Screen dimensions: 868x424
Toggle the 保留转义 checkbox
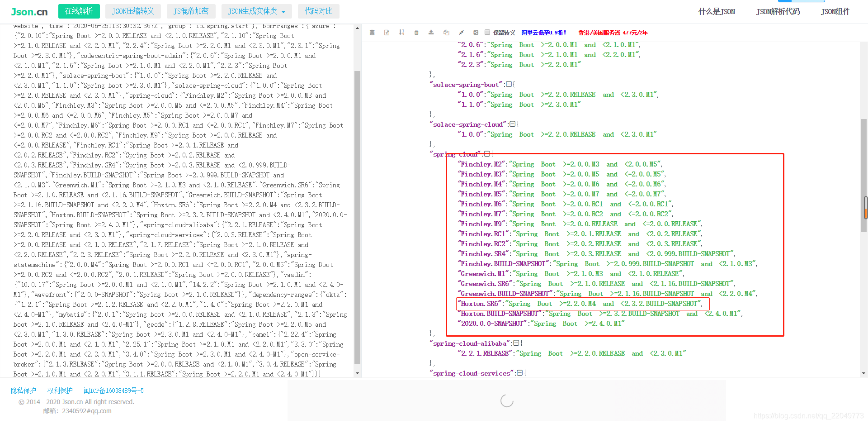tap(487, 32)
